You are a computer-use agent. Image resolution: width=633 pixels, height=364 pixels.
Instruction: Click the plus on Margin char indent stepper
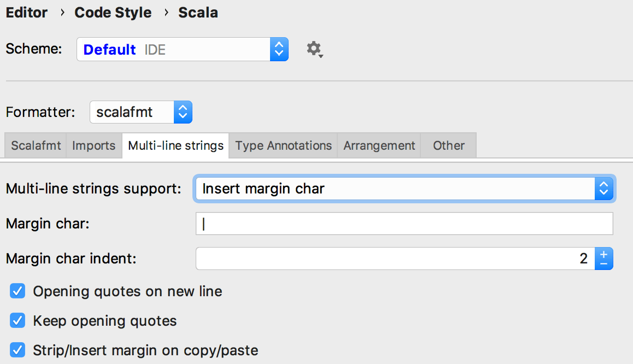[602, 253]
